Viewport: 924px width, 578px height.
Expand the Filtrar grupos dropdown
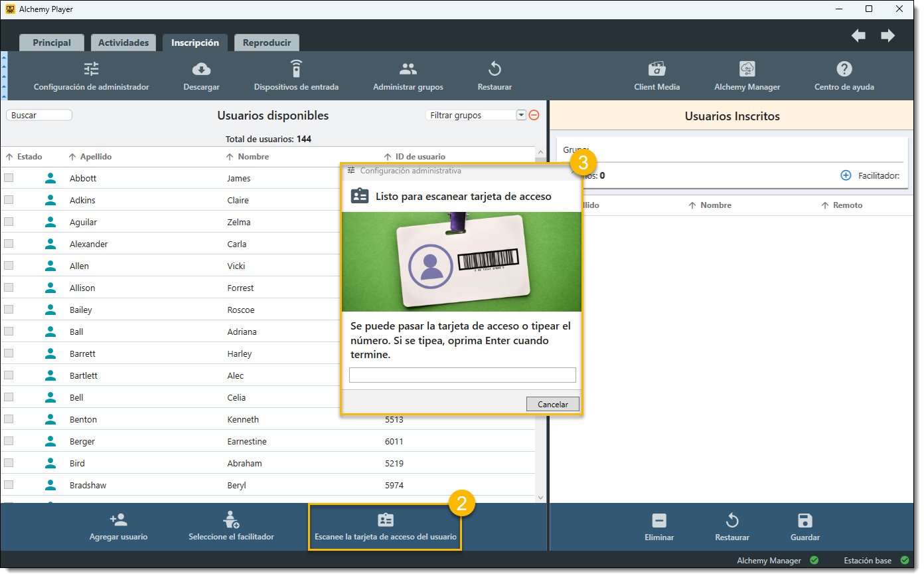521,115
